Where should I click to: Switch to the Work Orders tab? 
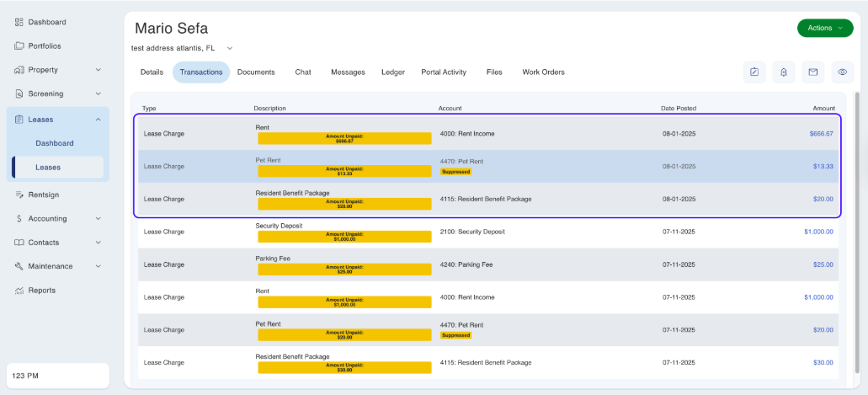click(x=543, y=72)
